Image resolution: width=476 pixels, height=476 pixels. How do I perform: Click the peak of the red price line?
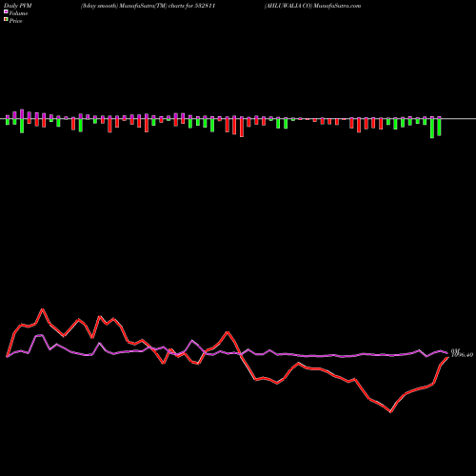[x=43, y=308]
